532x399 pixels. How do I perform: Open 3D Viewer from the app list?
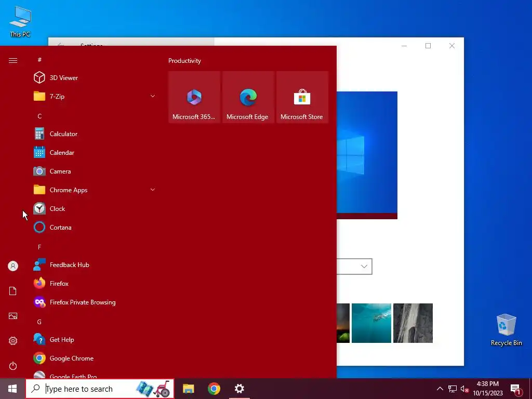tap(95, 78)
